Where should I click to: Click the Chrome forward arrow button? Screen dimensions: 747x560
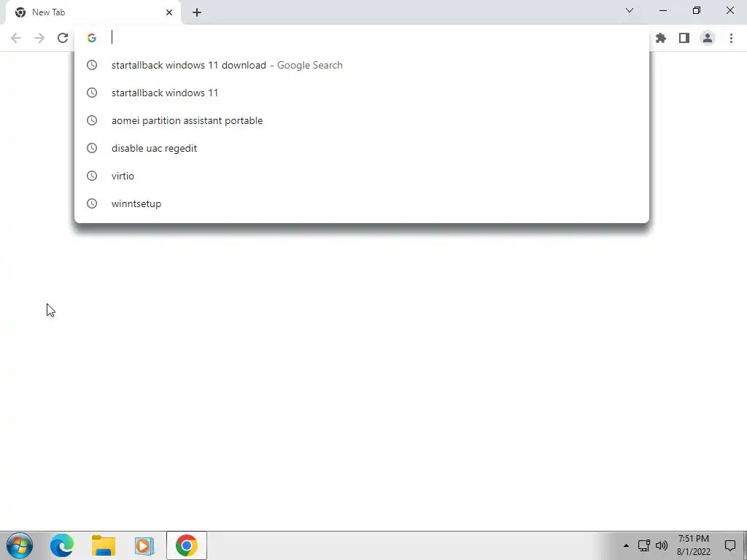[x=39, y=38]
